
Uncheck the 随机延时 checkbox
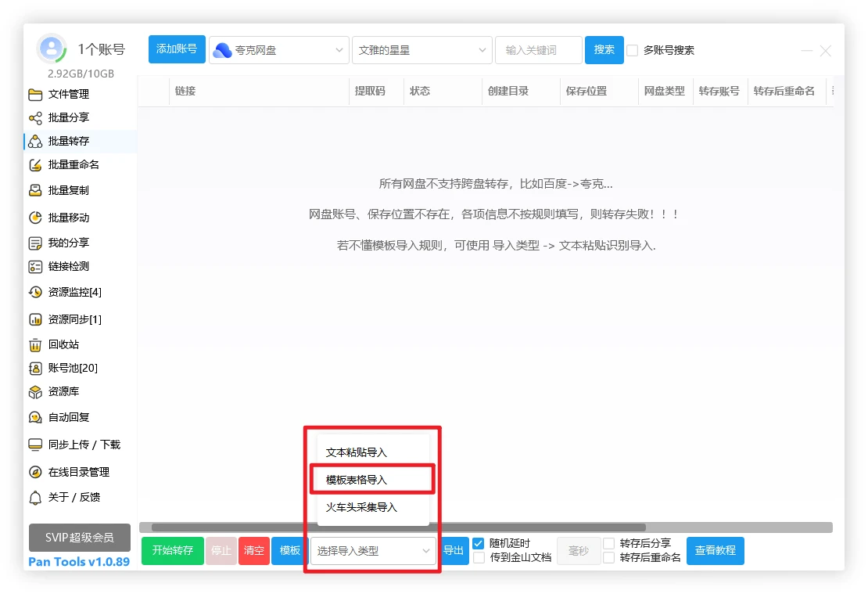[479, 543]
